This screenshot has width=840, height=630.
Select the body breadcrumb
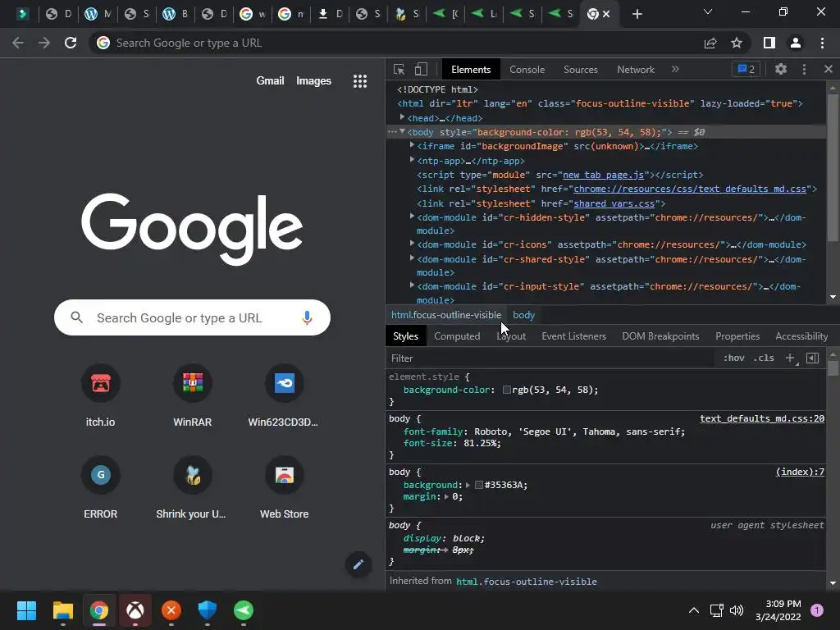pyautogui.click(x=523, y=315)
